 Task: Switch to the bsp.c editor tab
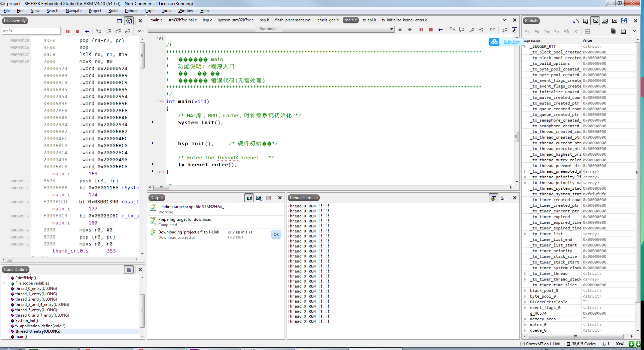point(207,20)
